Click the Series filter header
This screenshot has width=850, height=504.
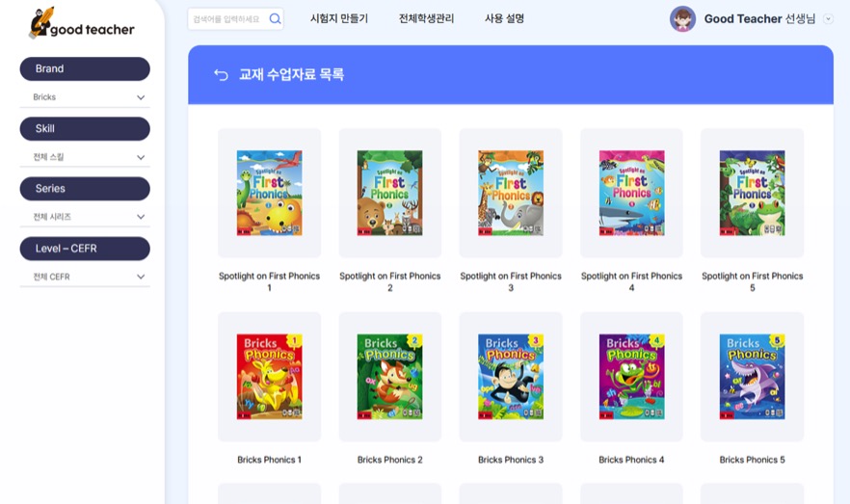point(85,189)
